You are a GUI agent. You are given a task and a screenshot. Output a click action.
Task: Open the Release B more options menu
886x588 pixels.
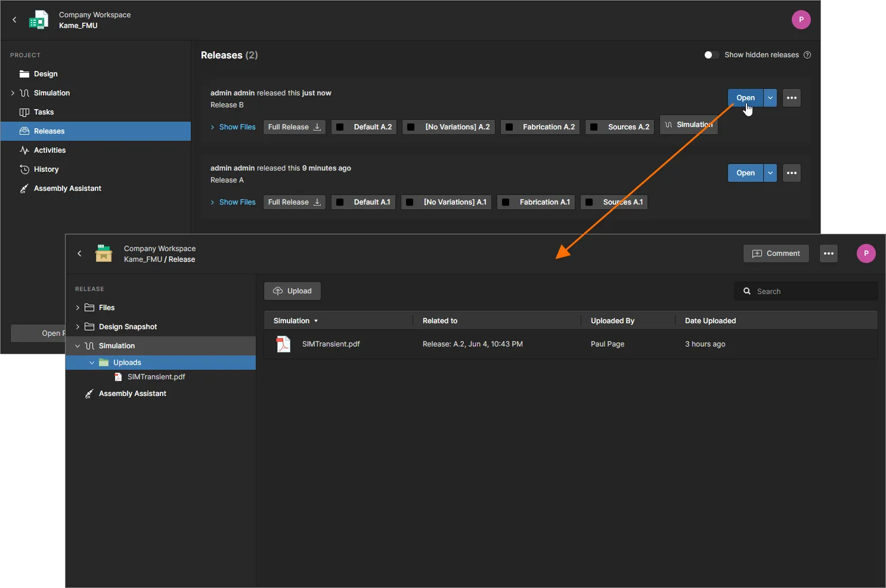pos(791,98)
